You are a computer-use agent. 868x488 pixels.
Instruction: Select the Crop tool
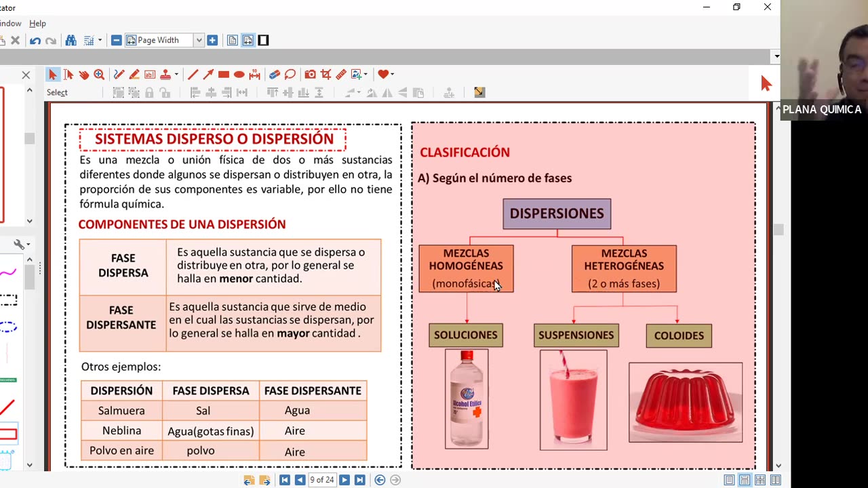tap(325, 75)
